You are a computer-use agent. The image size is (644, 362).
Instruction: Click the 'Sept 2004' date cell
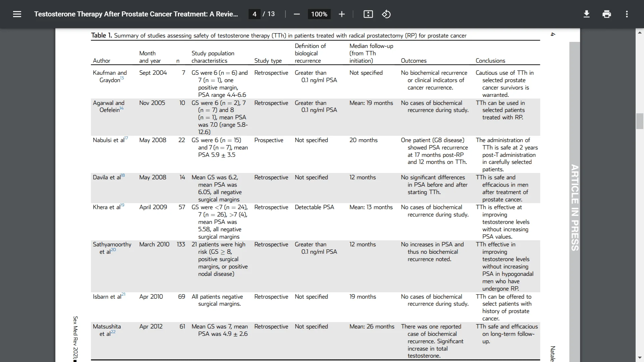pos(153,73)
